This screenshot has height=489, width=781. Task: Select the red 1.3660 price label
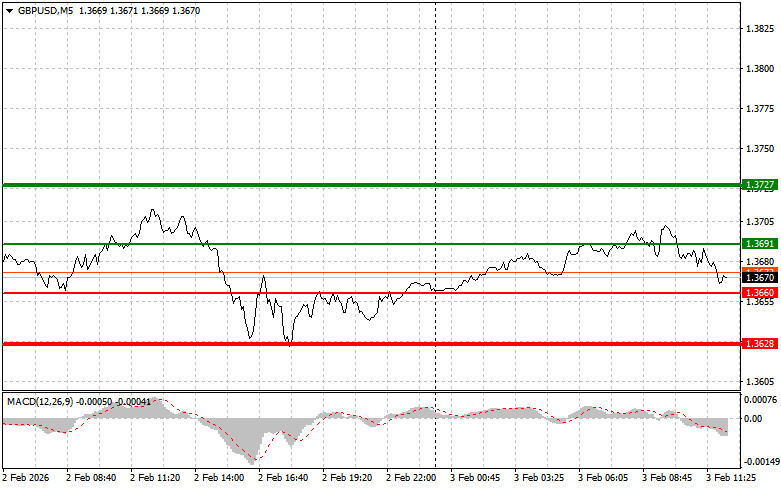pos(760,293)
